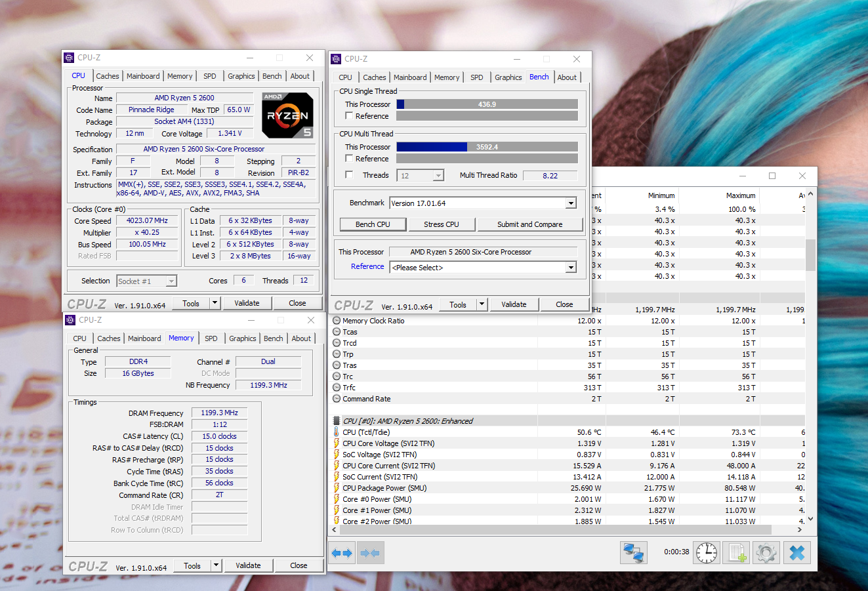
Task: Click the lightning icon for CPU Core Voltage
Action: (x=337, y=443)
